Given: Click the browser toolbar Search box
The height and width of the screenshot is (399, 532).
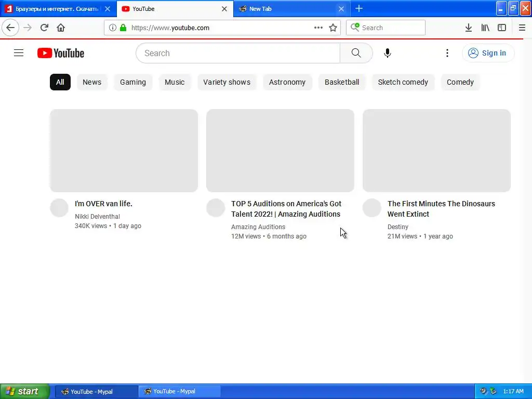Looking at the screenshot, I should pos(386,28).
